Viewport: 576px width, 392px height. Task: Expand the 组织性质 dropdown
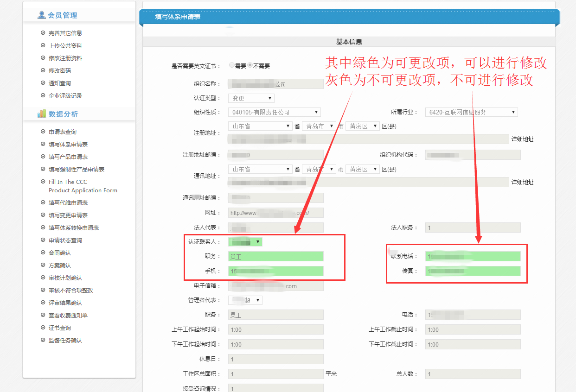pos(274,112)
